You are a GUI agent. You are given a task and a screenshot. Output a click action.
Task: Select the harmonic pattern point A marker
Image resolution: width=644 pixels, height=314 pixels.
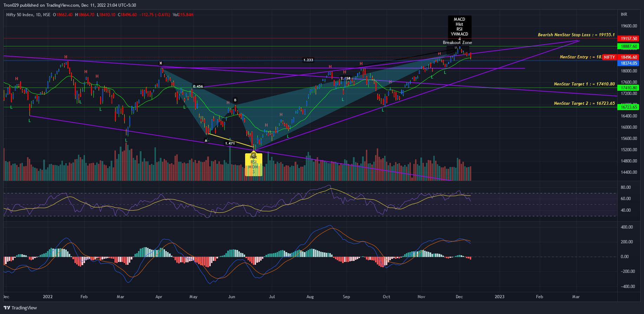pyautogui.click(x=206, y=141)
